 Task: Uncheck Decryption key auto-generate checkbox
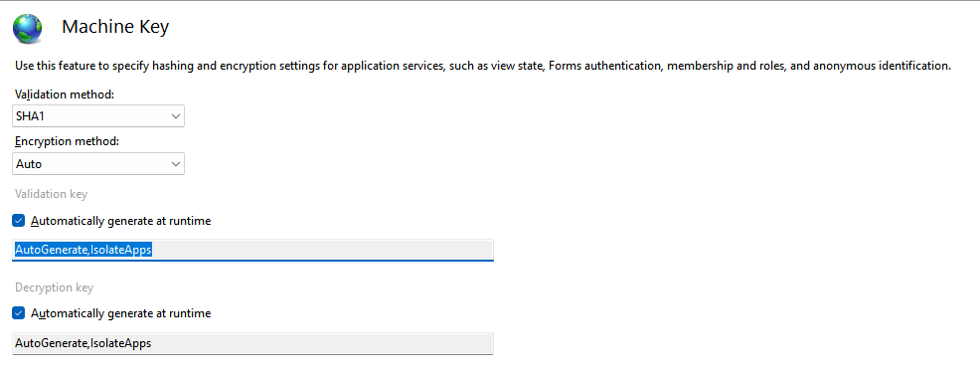19,313
